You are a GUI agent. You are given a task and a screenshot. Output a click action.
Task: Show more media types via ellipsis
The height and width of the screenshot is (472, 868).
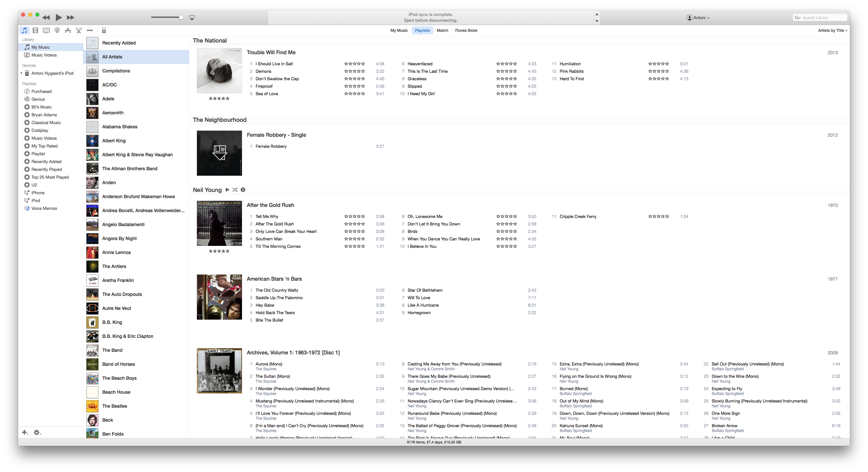point(90,30)
